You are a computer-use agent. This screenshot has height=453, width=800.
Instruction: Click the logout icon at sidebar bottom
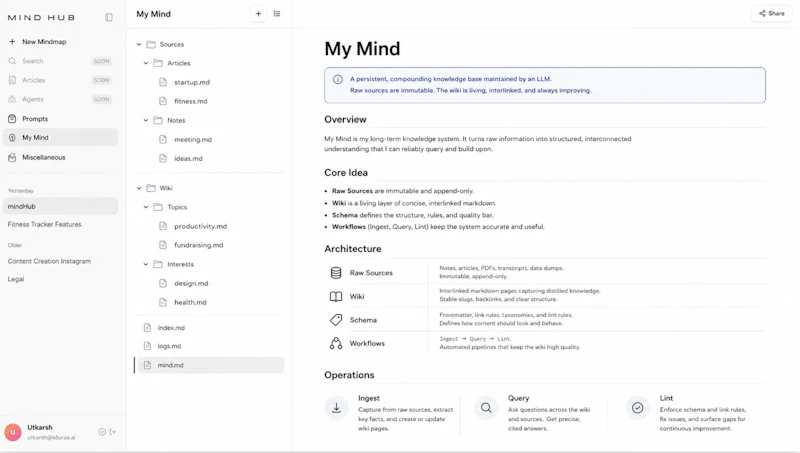pos(113,432)
